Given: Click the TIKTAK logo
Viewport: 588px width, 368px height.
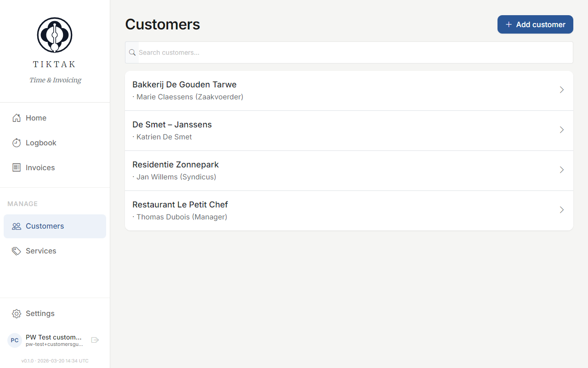Looking at the screenshot, I should coord(54,34).
